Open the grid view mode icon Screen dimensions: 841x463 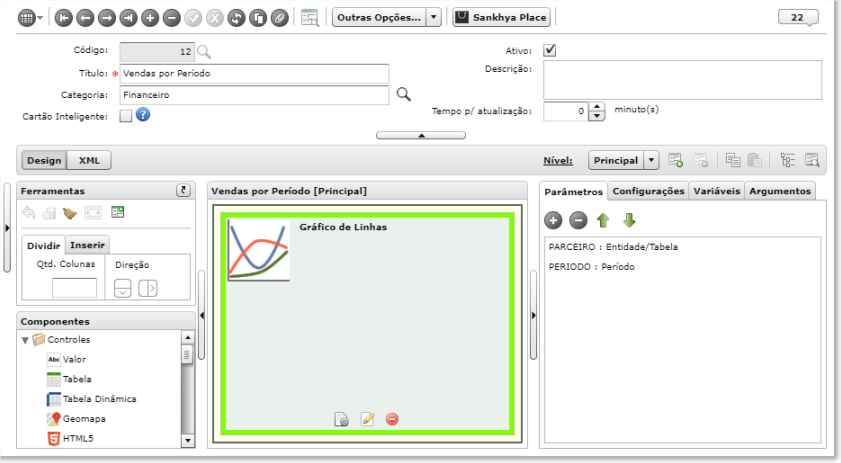pyautogui.click(x=26, y=18)
